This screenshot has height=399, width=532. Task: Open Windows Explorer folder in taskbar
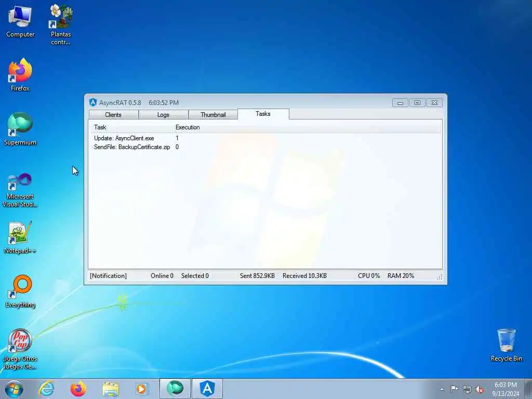point(111,389)
